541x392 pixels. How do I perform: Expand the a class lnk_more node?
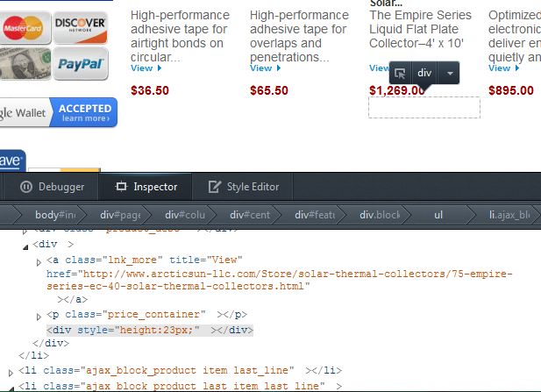39,262
